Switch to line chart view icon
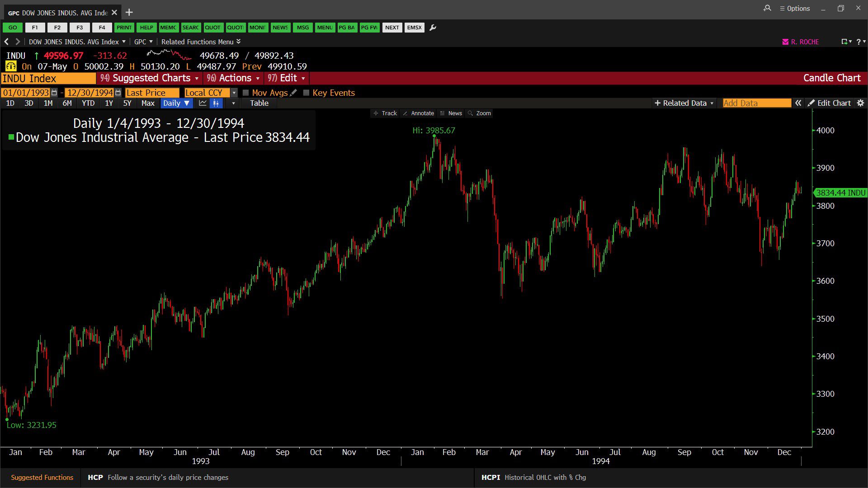Screen dimensions: 868x488 point(203,103)
